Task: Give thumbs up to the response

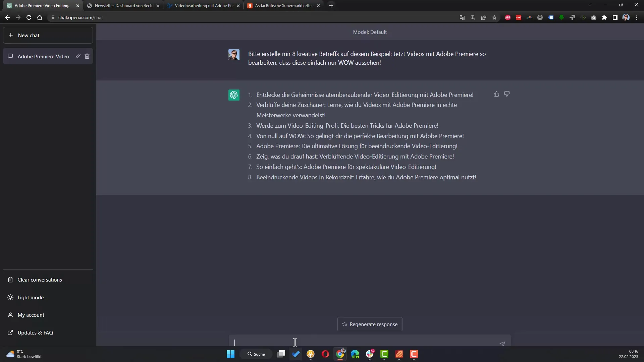Action: (x=496, y=94)
